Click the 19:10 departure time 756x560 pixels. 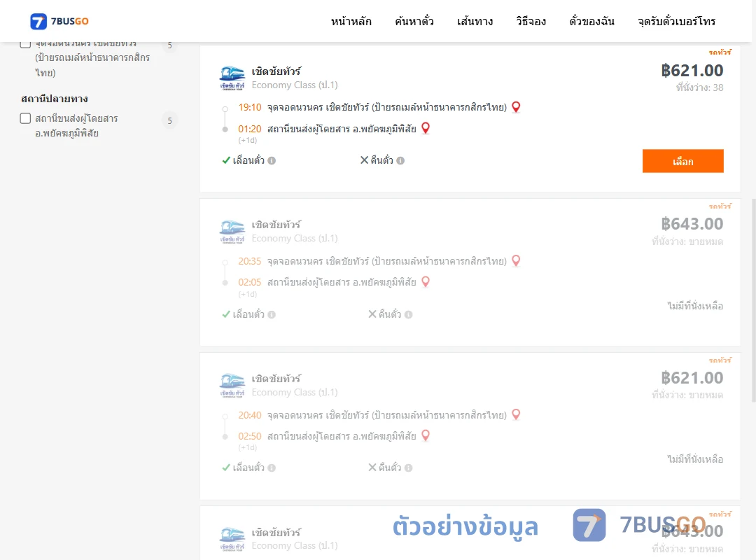(x=250, y=107)
